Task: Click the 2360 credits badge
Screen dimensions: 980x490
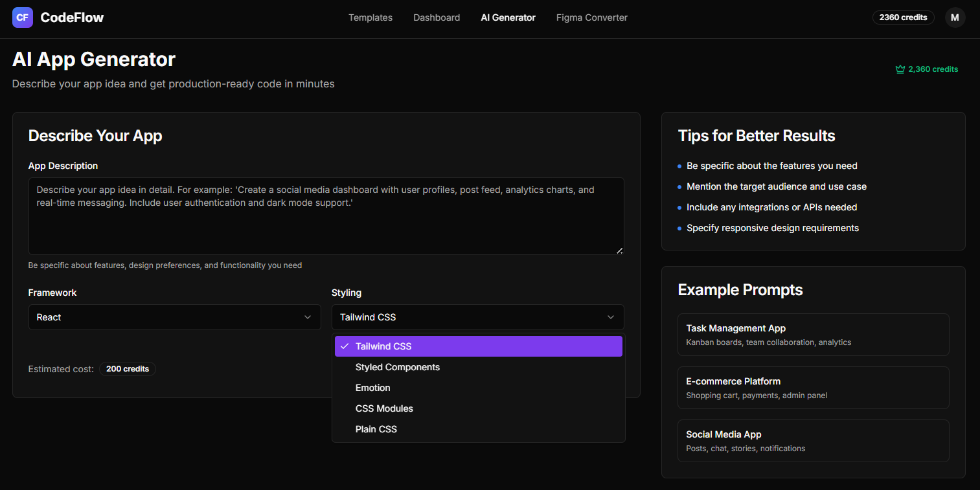Action: 903,17
